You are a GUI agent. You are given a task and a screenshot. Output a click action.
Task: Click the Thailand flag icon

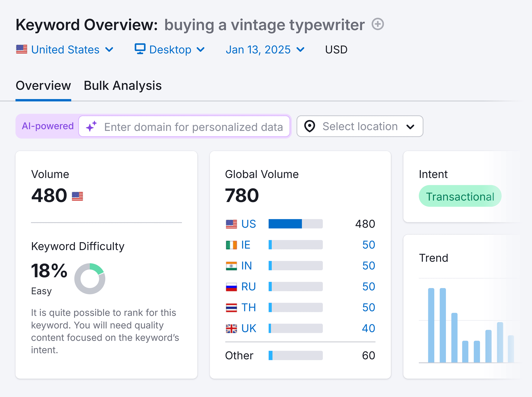pos(231,308)
